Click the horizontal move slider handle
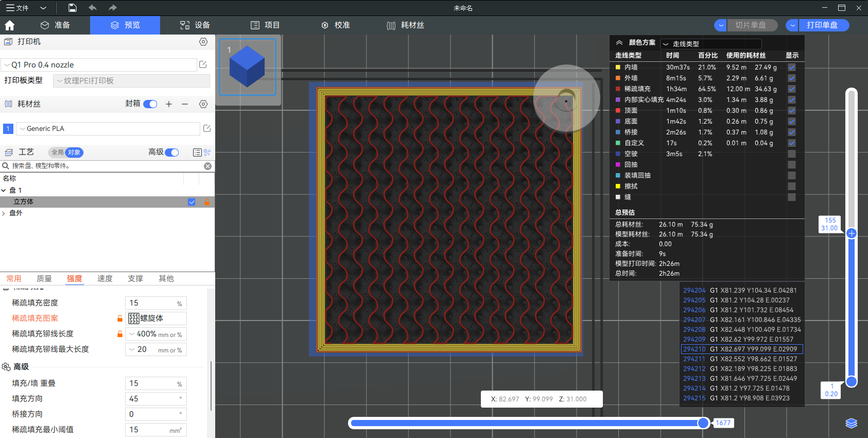 (703, 423)
